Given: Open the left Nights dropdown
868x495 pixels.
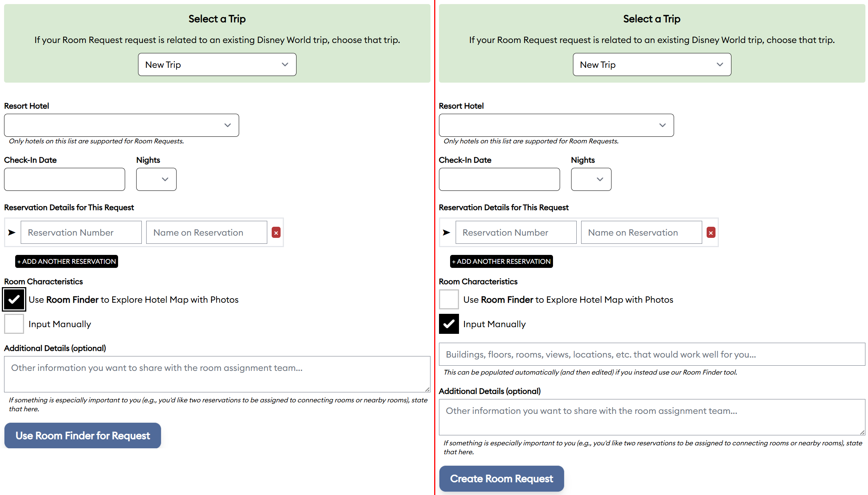Looking at the screenshot, I should [x=156, y=179].
